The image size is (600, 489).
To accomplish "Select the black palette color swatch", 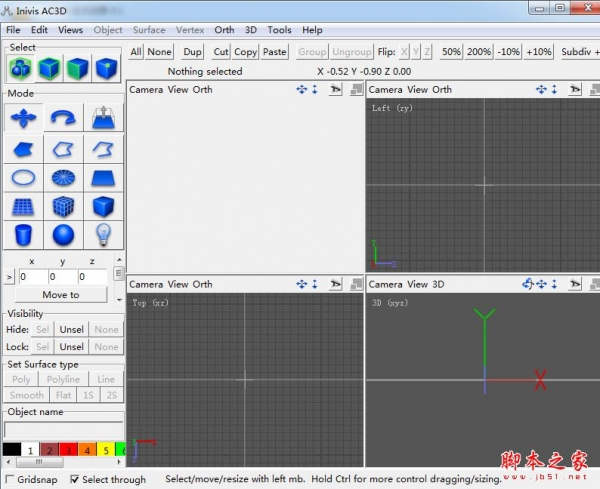I will 12,449.
